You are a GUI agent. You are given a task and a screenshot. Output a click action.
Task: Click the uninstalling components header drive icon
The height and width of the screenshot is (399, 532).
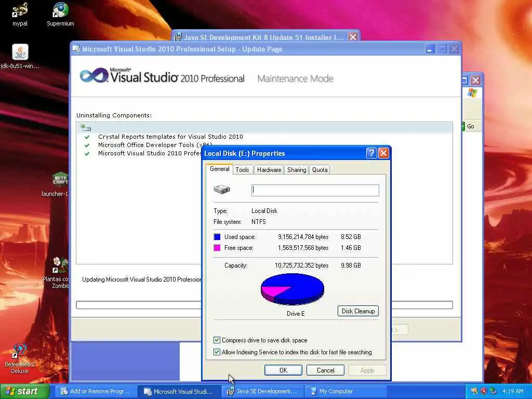pyautogui.click(x=86, y=128)
